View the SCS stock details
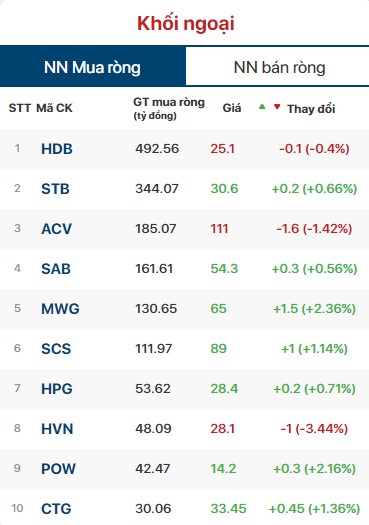 tap(56, 349)
